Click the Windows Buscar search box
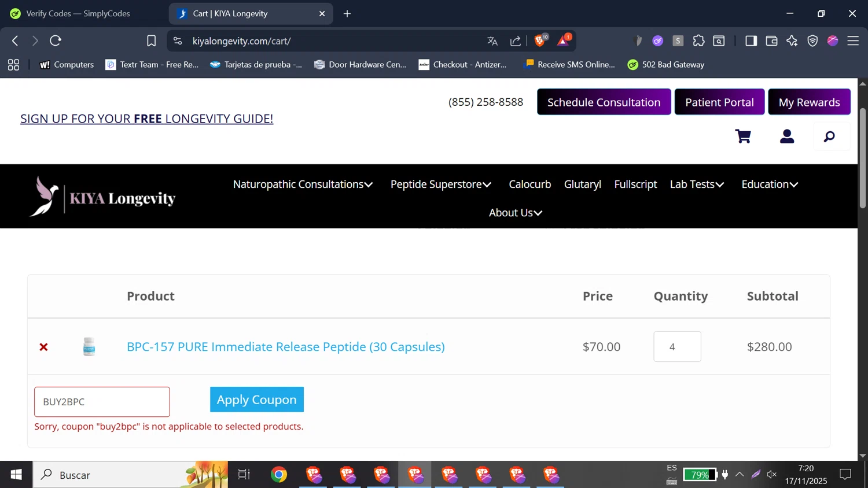Image resolution: width=868 pixels, height=488 pixels. coord(130,475)
